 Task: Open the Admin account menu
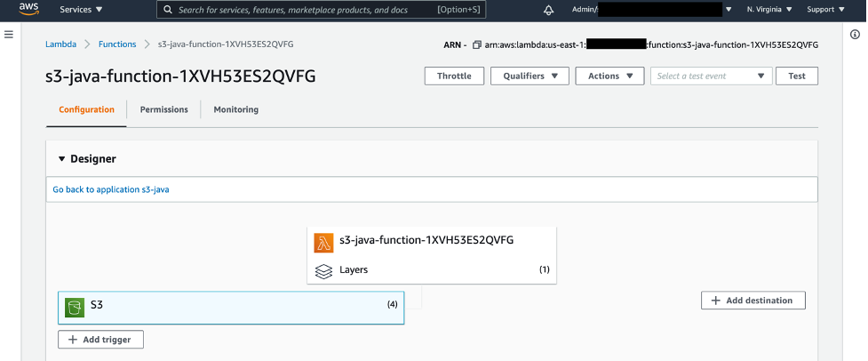652,10
